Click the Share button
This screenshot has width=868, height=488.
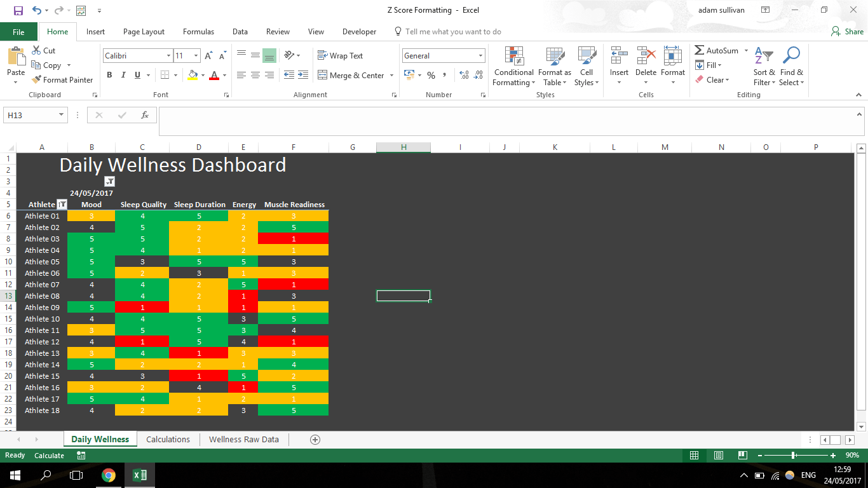click(848, 32)
